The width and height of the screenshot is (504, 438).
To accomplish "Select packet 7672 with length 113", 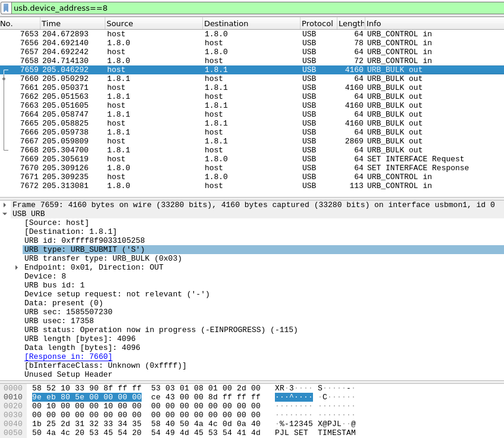I will tap(252, 186).
